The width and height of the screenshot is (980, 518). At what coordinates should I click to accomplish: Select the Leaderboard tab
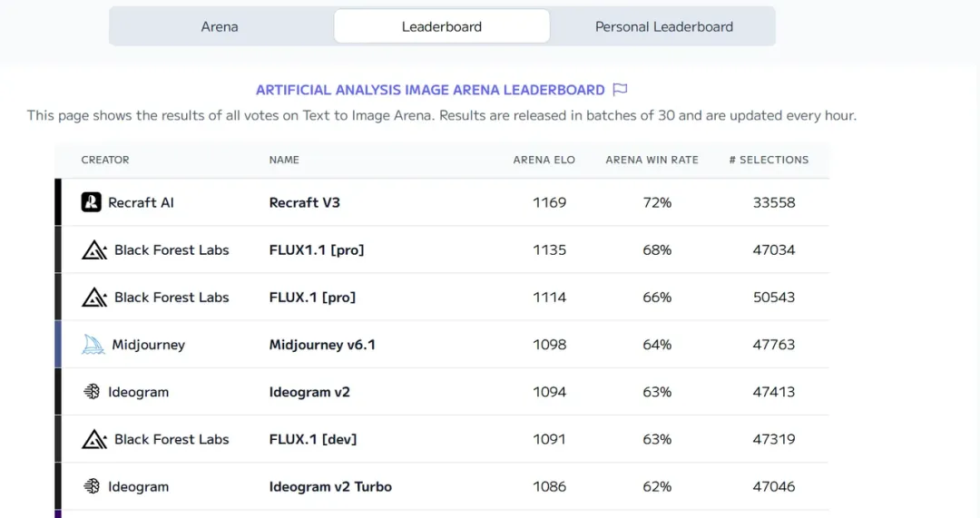[x=442, y=26]
